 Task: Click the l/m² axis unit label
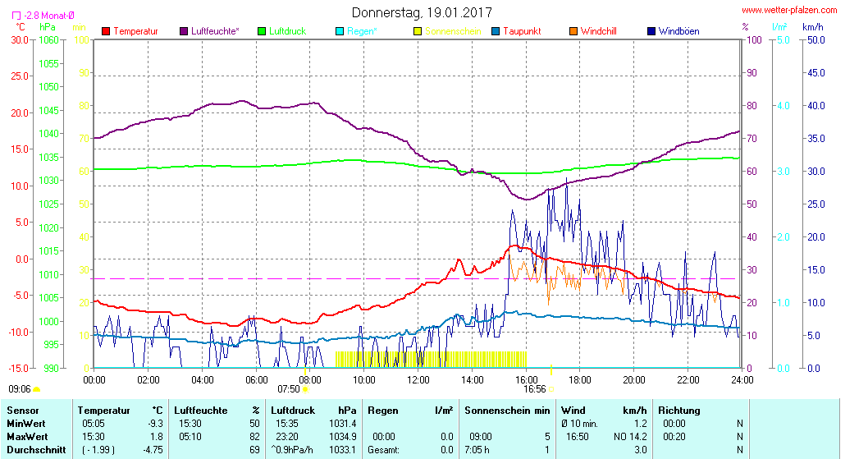pyautogui.click(x=779, y=27)
